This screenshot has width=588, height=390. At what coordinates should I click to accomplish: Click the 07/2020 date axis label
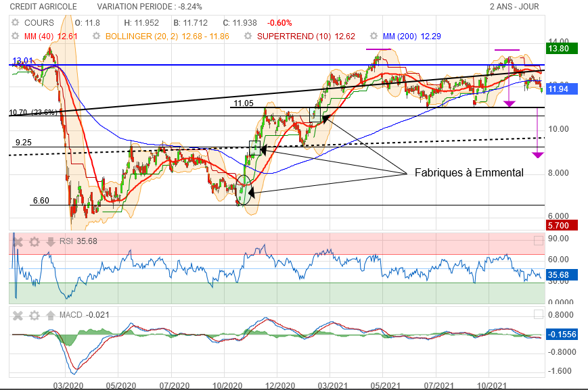(x=175, y=385)
